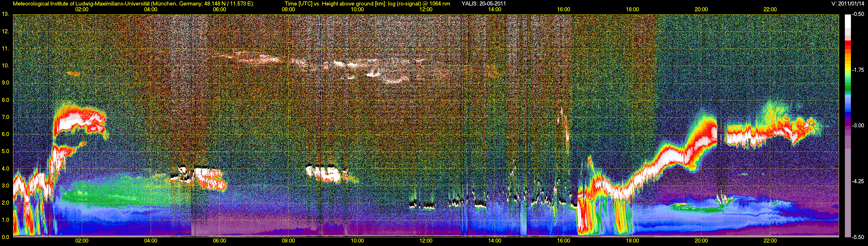
Task: Click the 10. height axis label
Action: [x=5, y=65]
